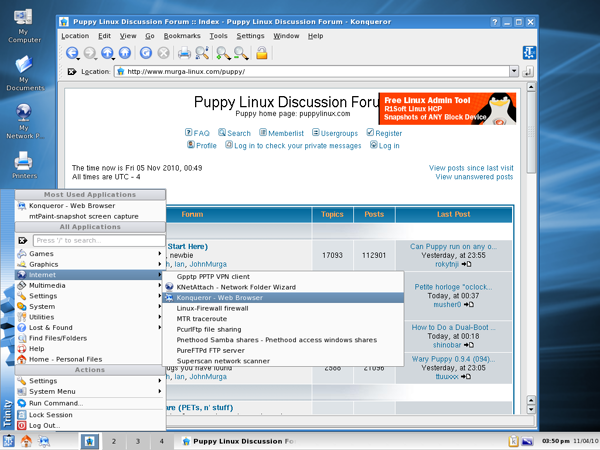Viewport: 600px width, 450px height.
Task: Click the display settings tray icon
Action: [527, 441]
